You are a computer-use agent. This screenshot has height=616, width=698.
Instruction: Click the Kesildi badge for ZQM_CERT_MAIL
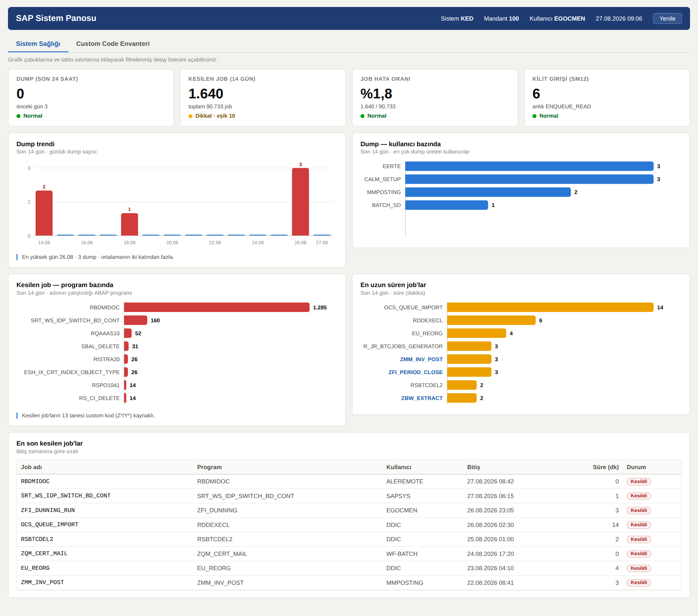[639, 554]
